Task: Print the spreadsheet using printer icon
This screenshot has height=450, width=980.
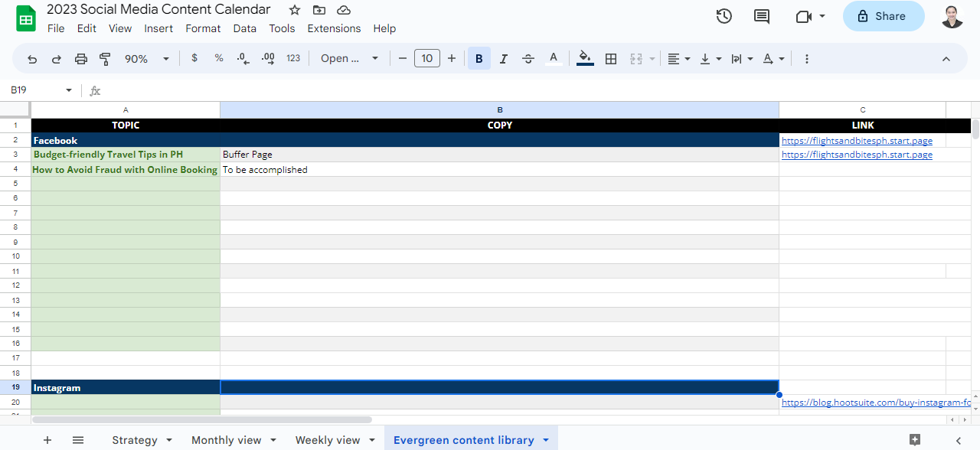Action: (81, 59)
